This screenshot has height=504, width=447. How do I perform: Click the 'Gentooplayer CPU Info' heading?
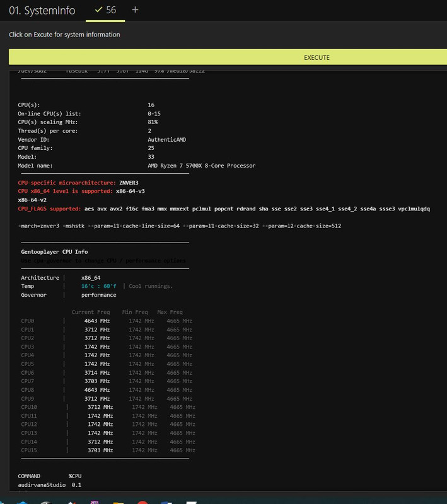pyautogui.click(x=54, y=251)
